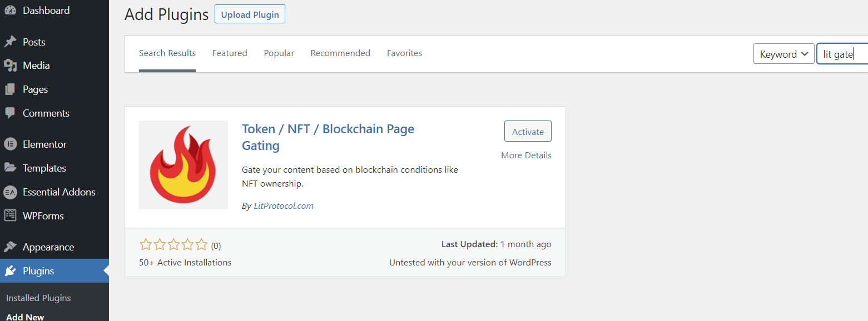Click the Comments speech bubble icon
This screenshot has width=868, height=321.
11,113
